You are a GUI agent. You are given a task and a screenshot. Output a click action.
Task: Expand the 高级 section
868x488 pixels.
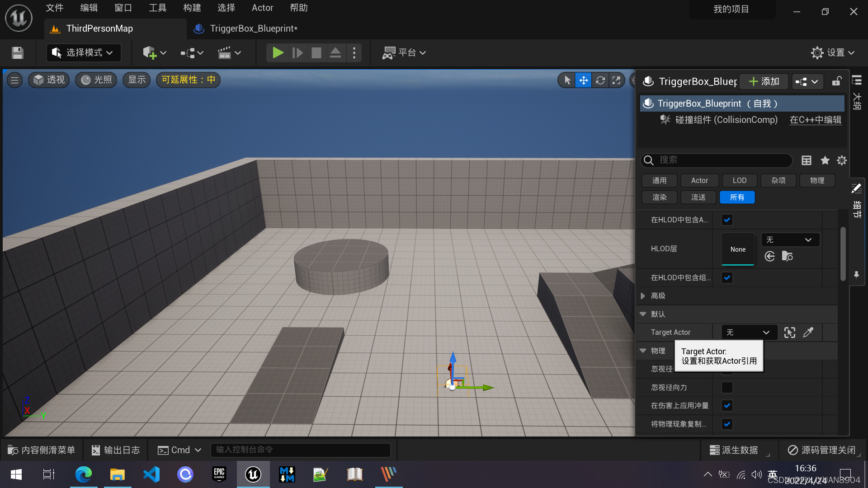pos(643,296)
